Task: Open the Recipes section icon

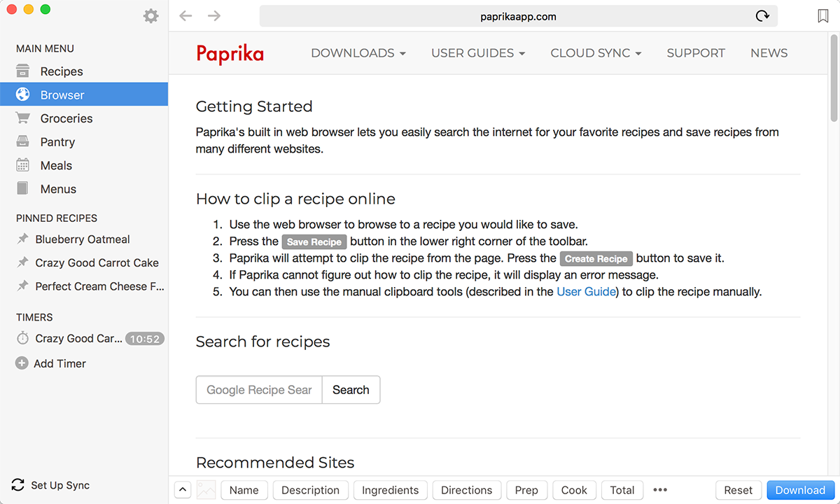Action: (23, 71)
